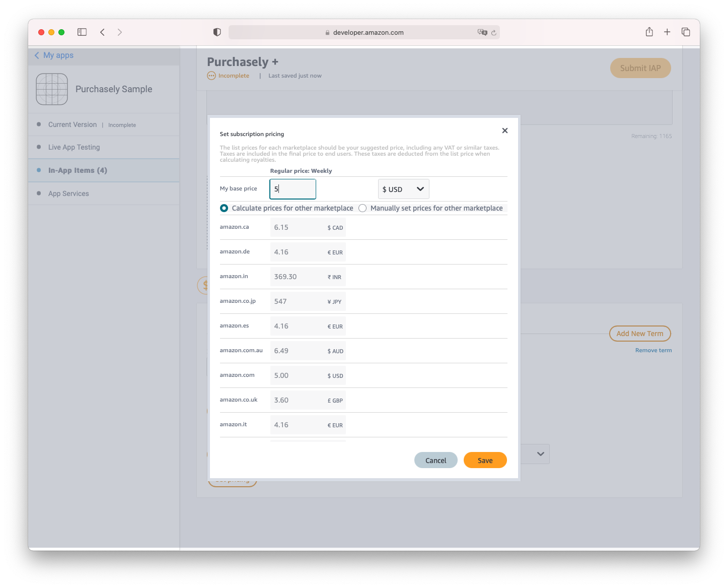Click the My base price input field
This screenshot has height=588, width=728.
coord(293,189)
